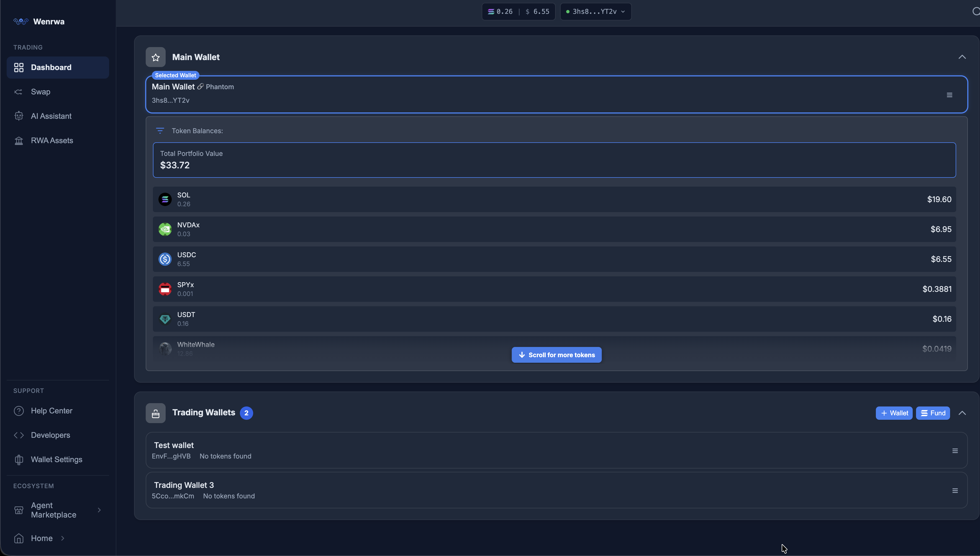Click the NVDAx token icon

[165, 230]
